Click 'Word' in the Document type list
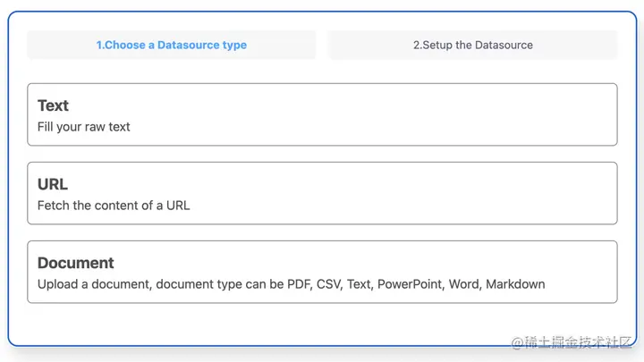Image resolution: width=644 pixels, height=362 pixels. tap(464, 284)
